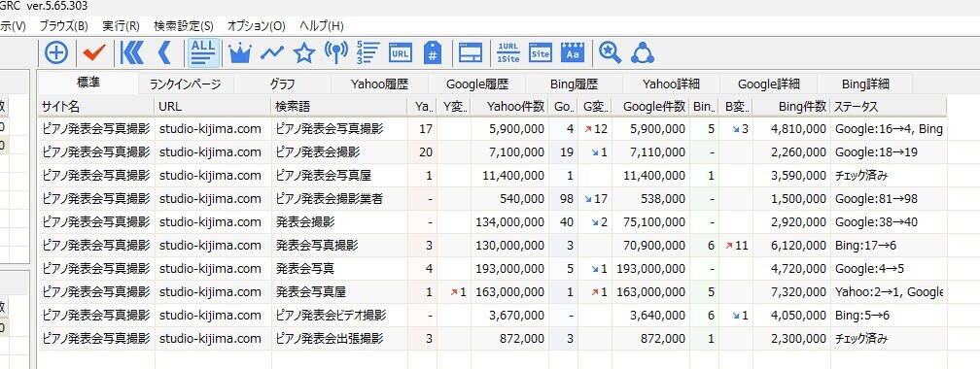Screen dimensions: 980x369
Task: Click the blue circled plus add icon
Action: point(56,53)
